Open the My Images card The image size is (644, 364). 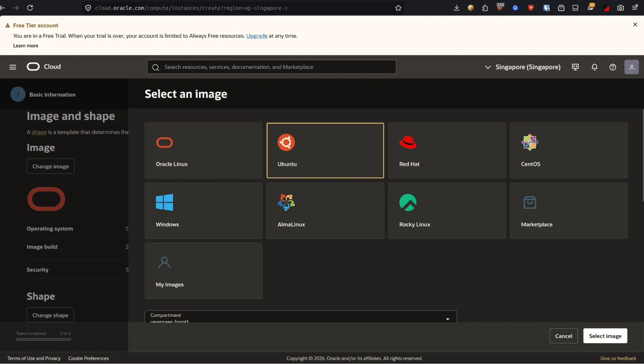203,271
